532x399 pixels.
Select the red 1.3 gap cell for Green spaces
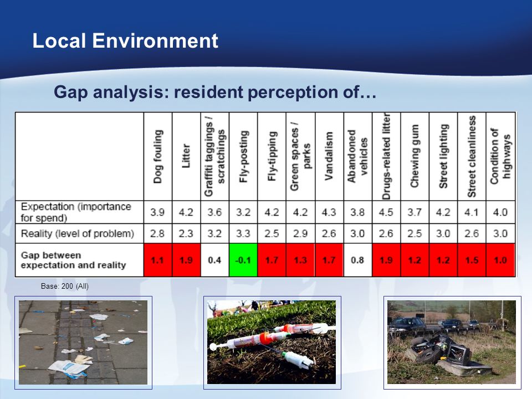pyautogui.click(x=300, y=260)
